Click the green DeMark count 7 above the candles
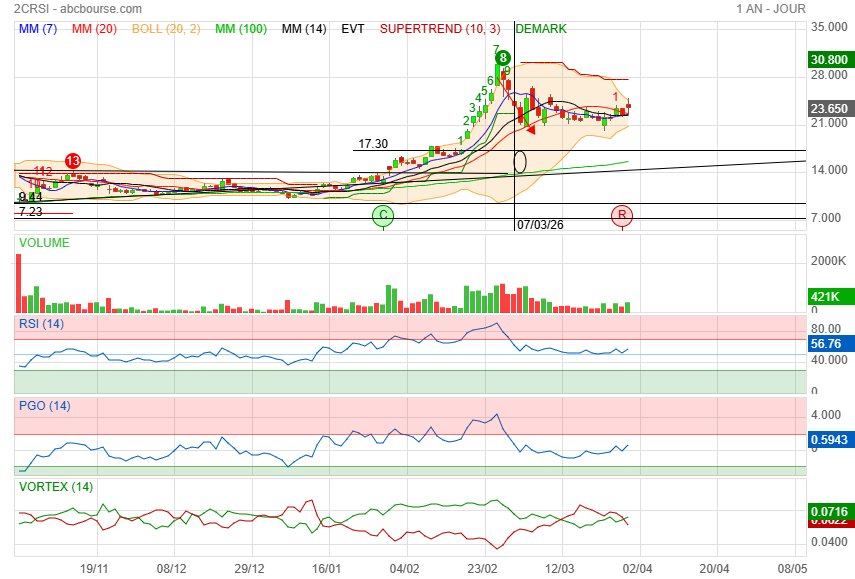Screen dimensions: 855x579 (x=496, y=48)
